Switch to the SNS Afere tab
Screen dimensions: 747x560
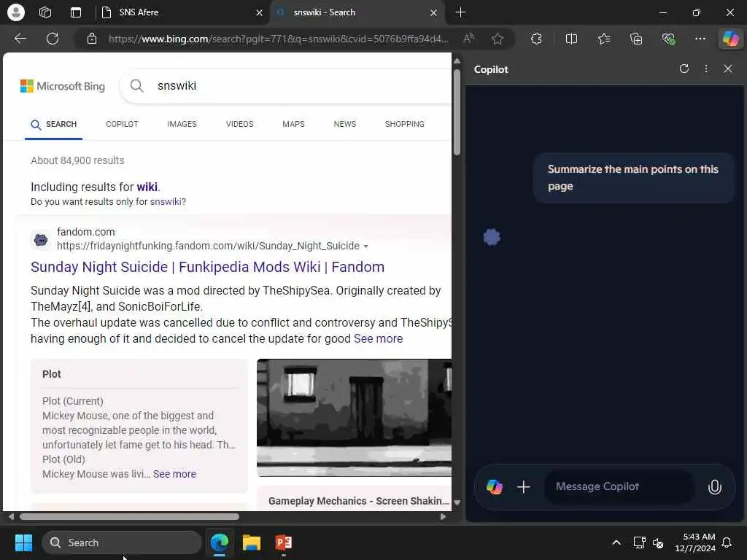pyautogui.click(x=182, y=12)
